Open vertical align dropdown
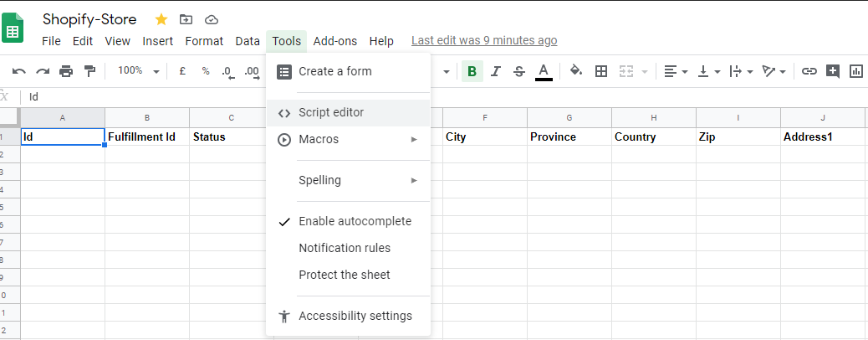This screenshot has width=868, height=340. click(x=708, y=71)
